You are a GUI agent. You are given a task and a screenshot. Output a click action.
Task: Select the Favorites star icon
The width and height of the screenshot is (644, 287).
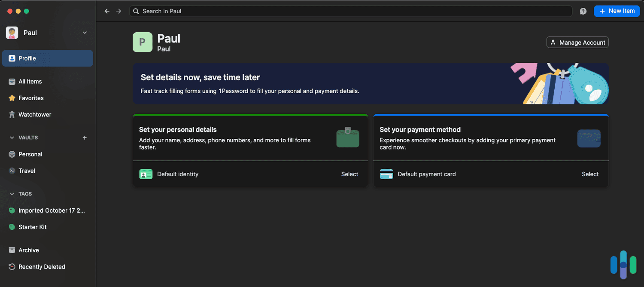(12, 98)
